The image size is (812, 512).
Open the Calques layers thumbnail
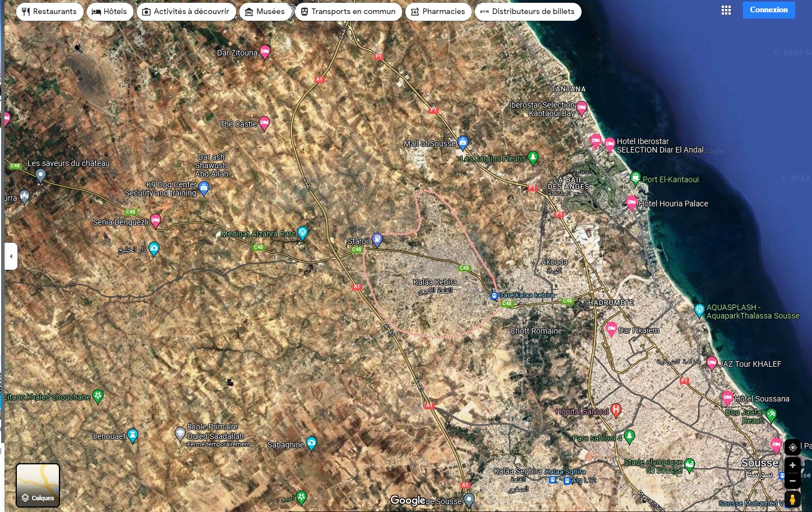38,485
